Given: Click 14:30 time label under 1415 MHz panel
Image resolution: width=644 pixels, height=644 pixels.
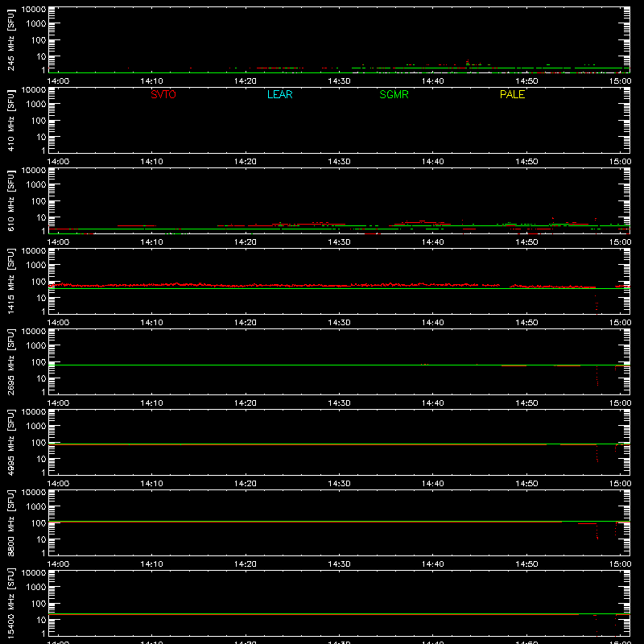Looking at the screenshot, I should (339, 323).
